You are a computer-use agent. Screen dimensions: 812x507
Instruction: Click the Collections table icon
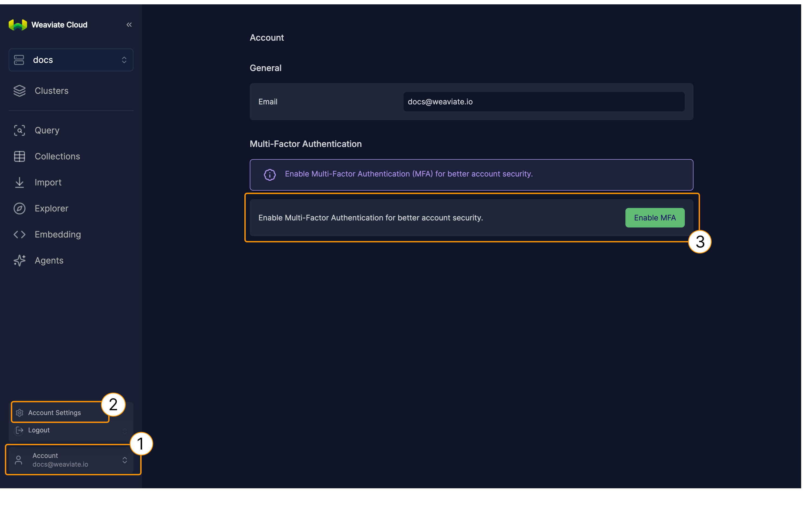pyautogui.click(x=20, y=156)
